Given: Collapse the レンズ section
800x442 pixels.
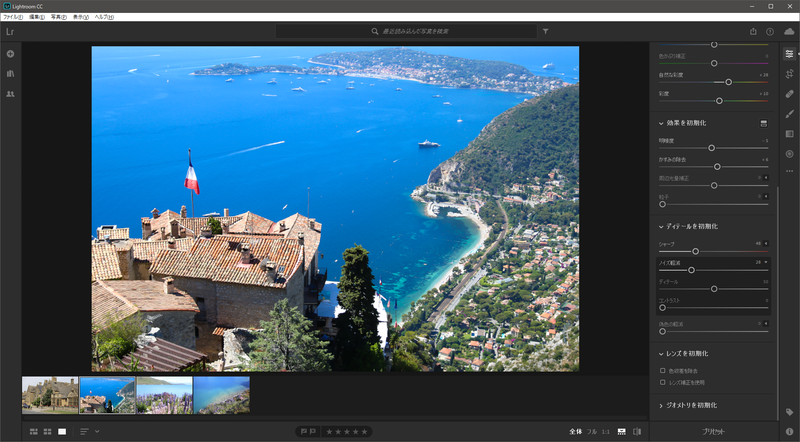Looking at the screenshot, I should click(661, 354).
